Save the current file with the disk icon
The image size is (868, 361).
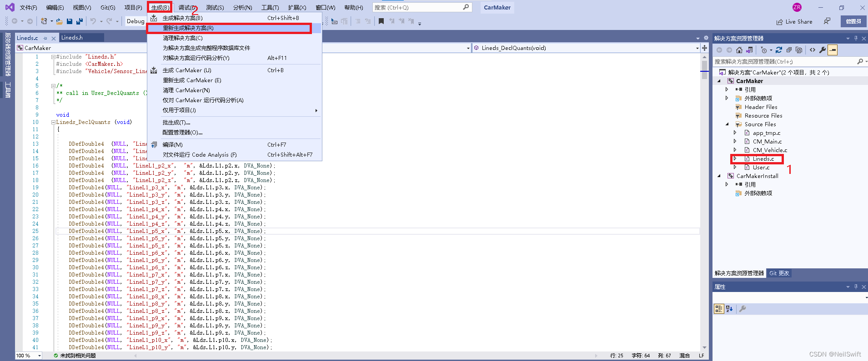click(70, 21)
